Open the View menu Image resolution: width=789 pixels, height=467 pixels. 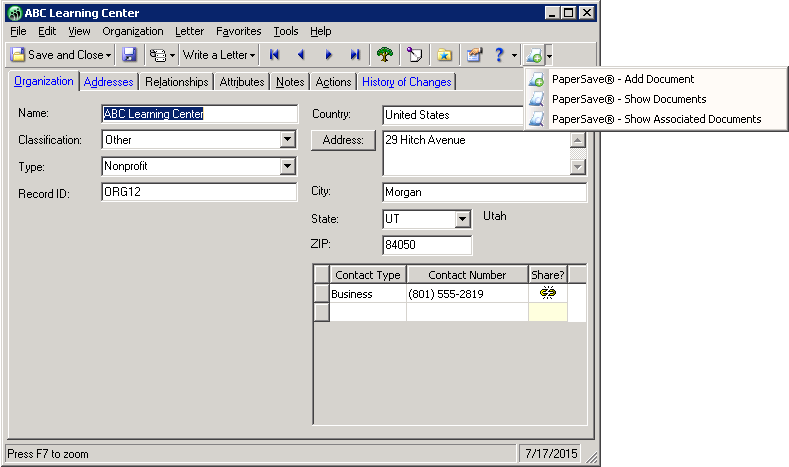coord(80,31)
